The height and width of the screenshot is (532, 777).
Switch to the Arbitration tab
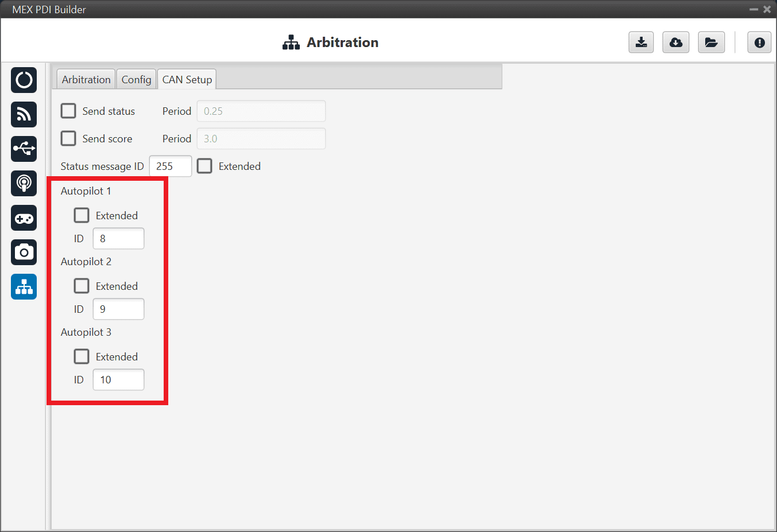(86, 79)
